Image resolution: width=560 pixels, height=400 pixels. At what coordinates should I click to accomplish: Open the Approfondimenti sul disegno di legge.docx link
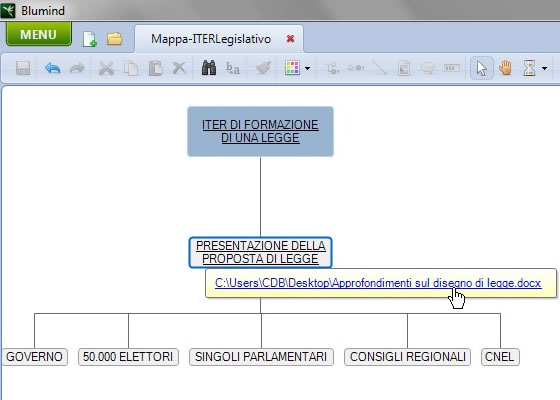(x=378, y=283)
